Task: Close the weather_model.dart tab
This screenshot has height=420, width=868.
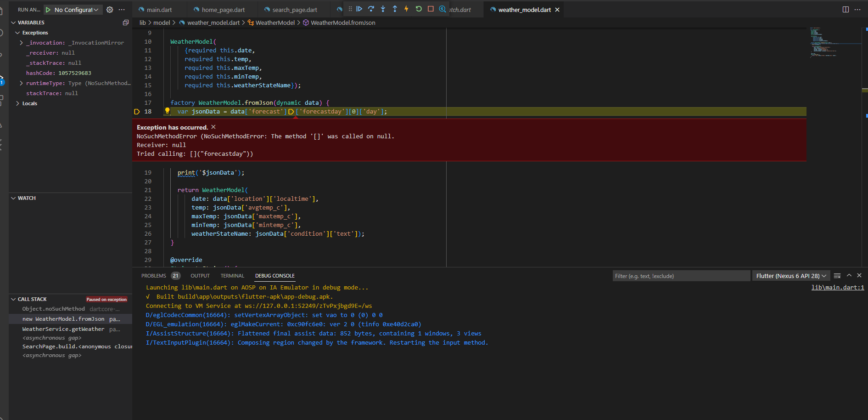Action: [557, 10]
